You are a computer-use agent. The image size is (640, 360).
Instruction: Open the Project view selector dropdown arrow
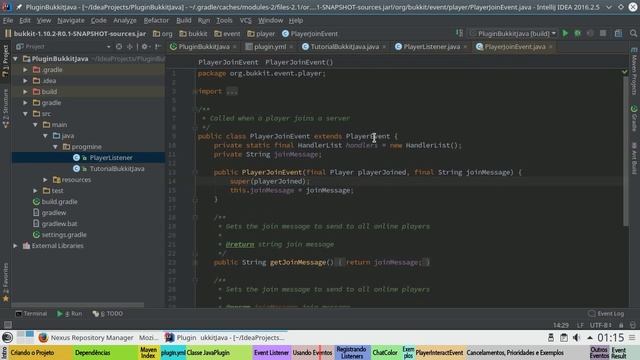click(108, 47)
